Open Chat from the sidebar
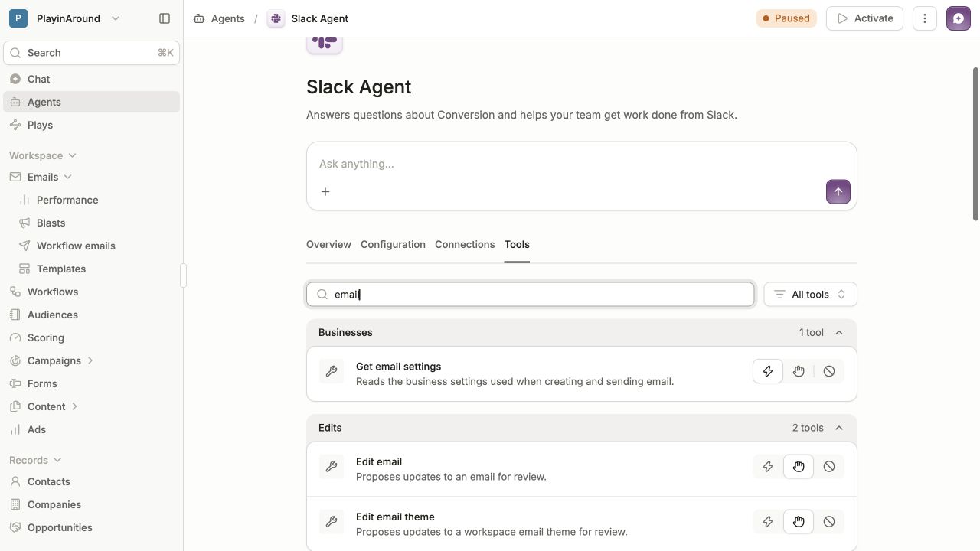The width and height of the screenshot is (980, 551). point(92,79)
